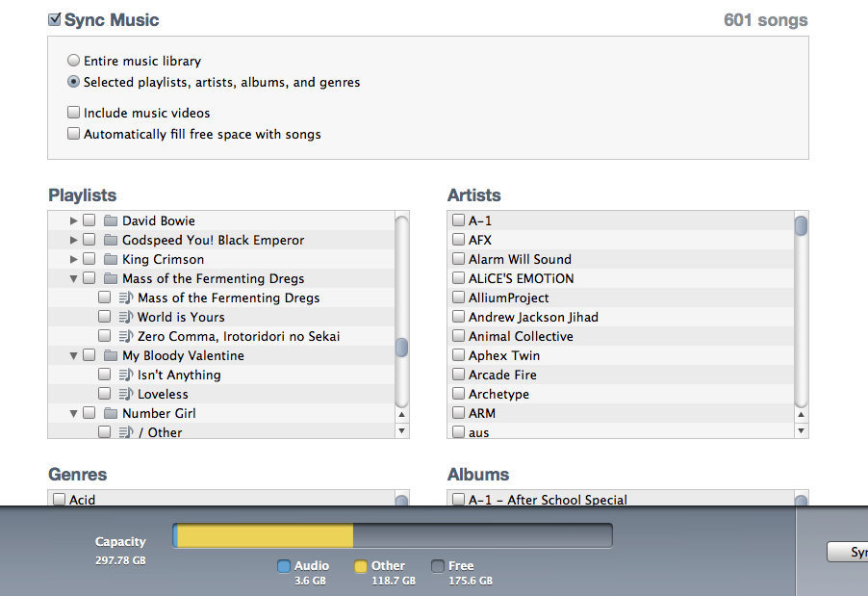Screen dimensions: 868x596
Task: Enable Include music videos
Action: coord(73,113)
